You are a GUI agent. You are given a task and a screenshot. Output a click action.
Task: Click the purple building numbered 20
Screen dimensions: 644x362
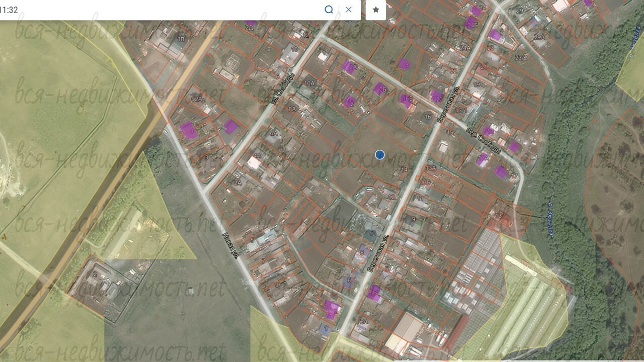click(x=436, y=96)
